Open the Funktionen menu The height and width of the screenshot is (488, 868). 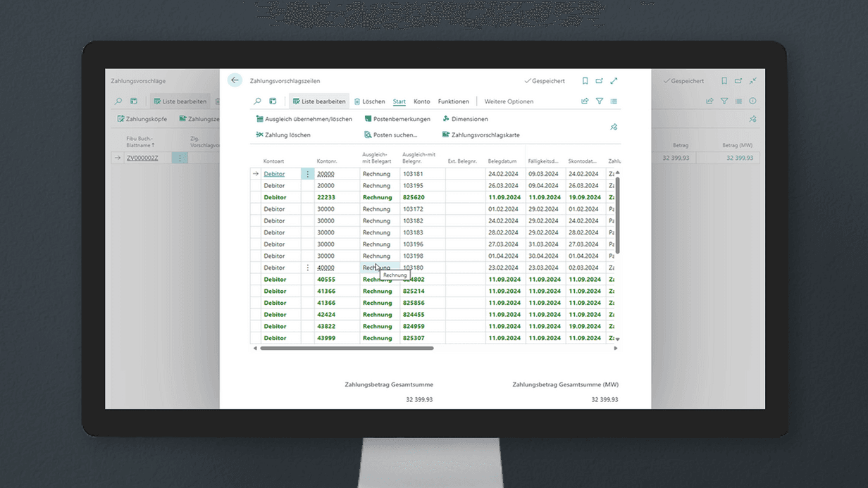pos(453,101)
